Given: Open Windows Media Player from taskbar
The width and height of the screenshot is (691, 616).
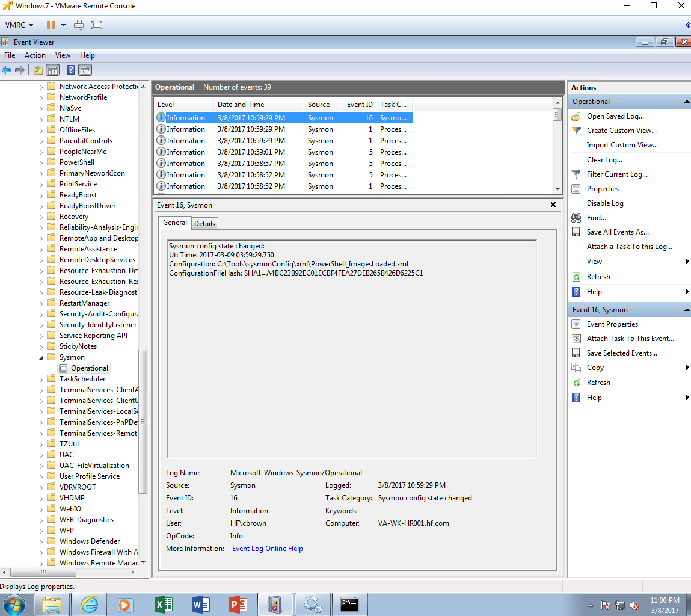Looking at the screenshot, I should pos(125,605).
